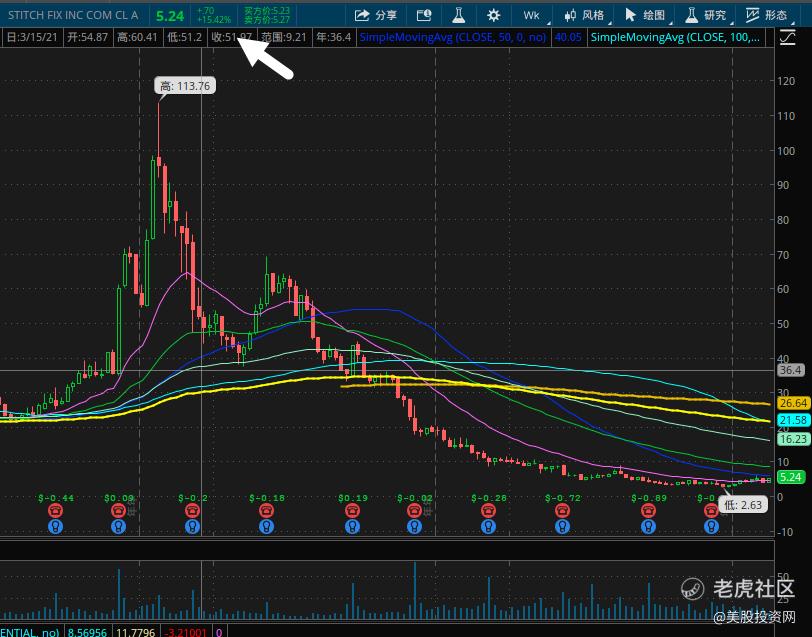Click the 高: 113.76 high bubble
The width and height of the screenshot is (812, 637).
[x=185, y=86]
